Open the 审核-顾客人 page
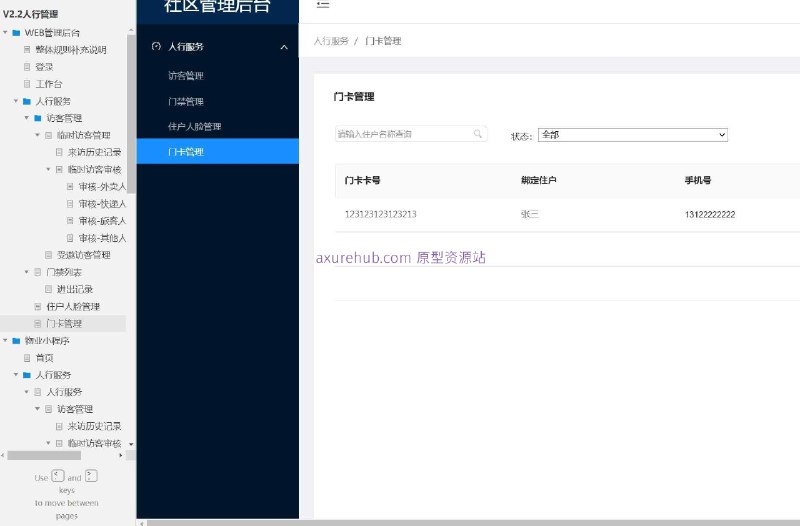 coord(102,221)
